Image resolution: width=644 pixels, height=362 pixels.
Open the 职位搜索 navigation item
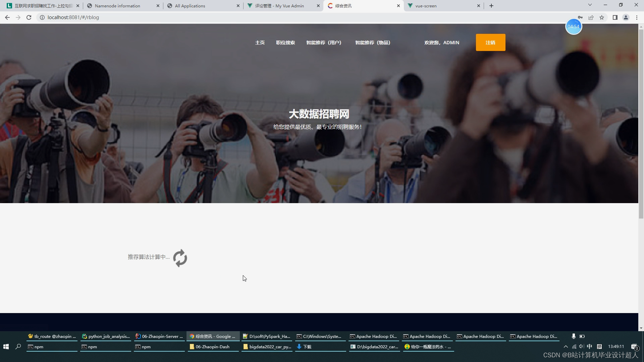click(x=285, y=43)
